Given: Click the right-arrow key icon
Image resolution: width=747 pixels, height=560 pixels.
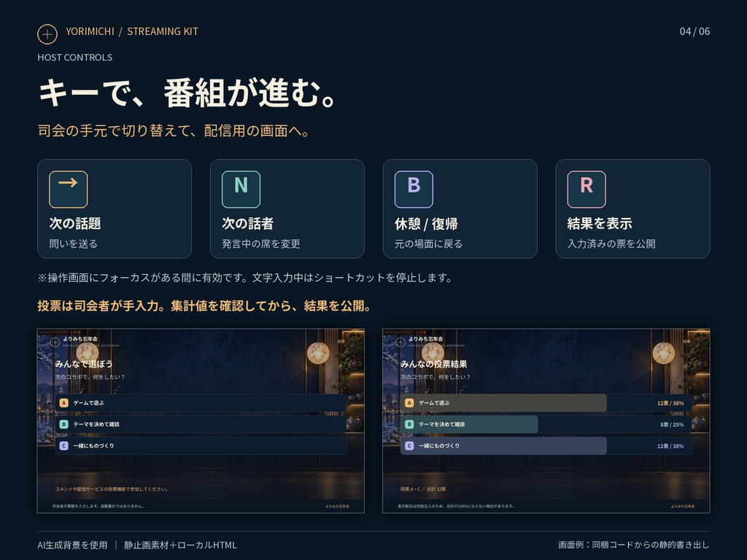Looking at the screenshot, I should 68,189.
